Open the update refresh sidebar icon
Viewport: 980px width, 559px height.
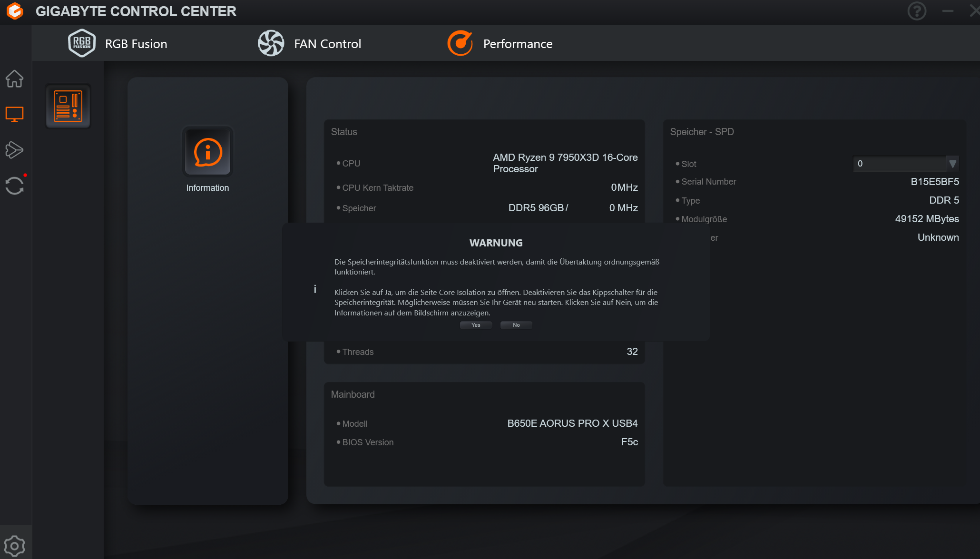pyautogui.click(x=14, y=186)
